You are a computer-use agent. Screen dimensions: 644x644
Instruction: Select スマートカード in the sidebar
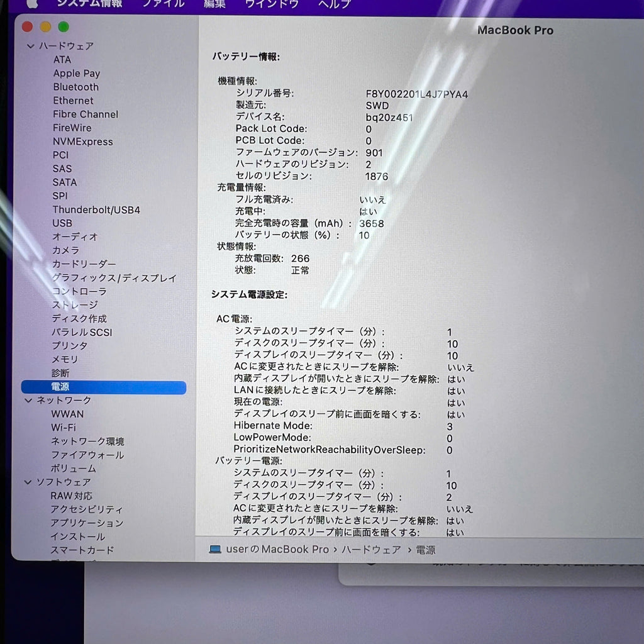[82, 550]
